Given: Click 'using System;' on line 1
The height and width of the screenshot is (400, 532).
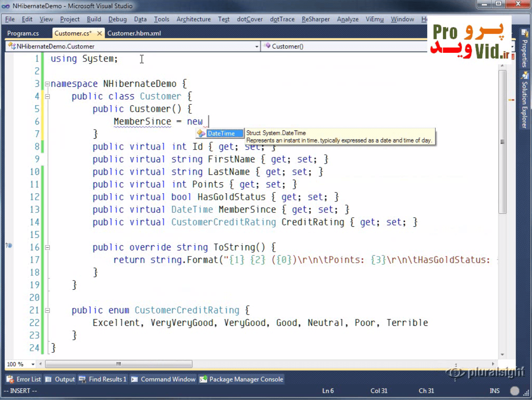Looking at the screenshot, I should click(84, 59).
